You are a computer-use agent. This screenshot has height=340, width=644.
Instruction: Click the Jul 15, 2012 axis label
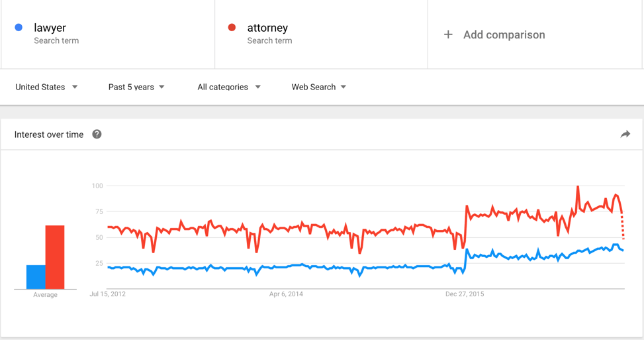click(x=108, y=294)
